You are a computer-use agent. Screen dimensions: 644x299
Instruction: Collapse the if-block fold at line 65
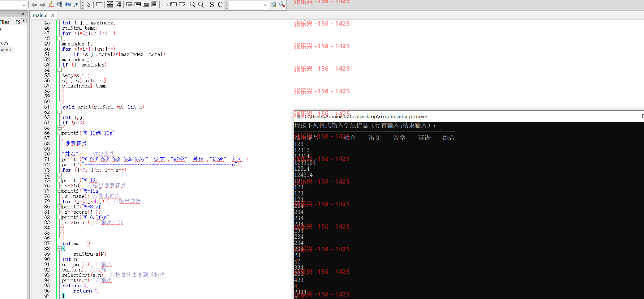(x=59, y=128)
